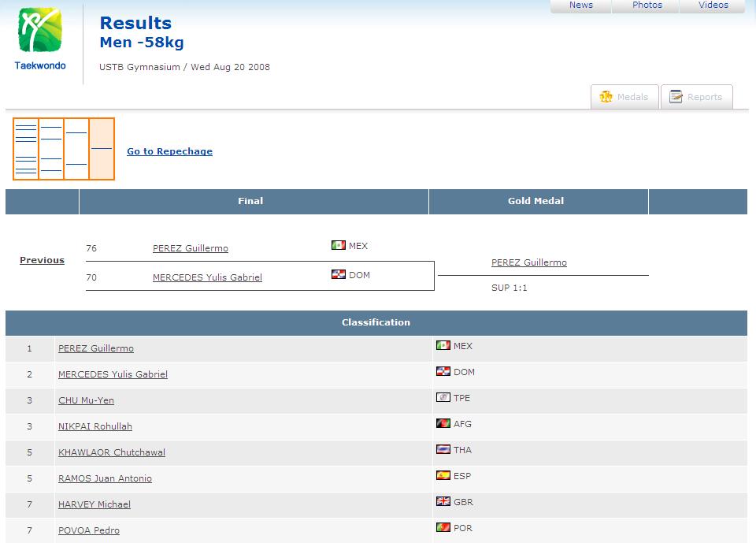This screenshot has height=543, width=756.
Task: Click the Reports tab icon
Action: (x=676, y=97)
